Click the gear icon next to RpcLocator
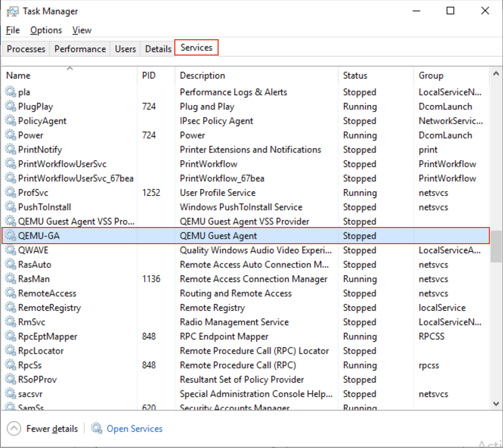 (x=10, y=350)
